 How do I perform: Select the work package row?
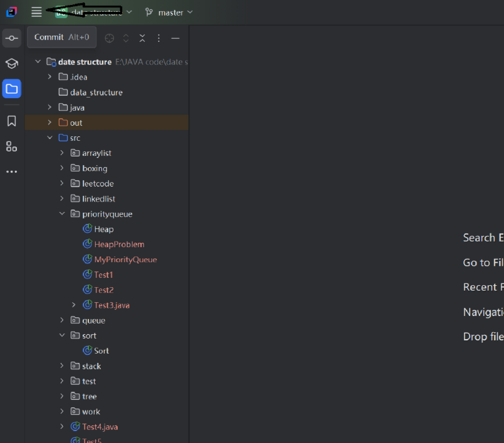coord(106,411)
